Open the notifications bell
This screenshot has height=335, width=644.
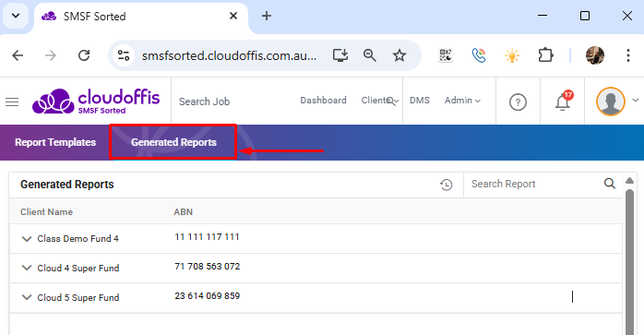point(563,102)
